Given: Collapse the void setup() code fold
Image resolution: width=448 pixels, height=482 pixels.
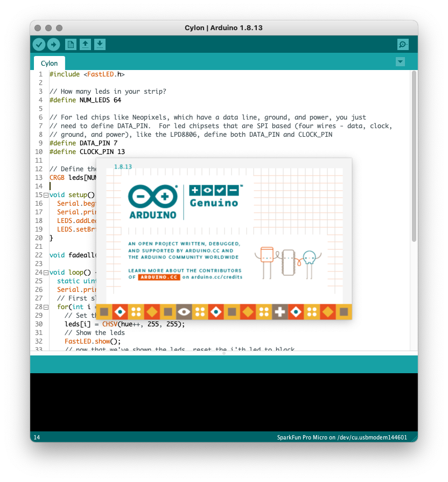Looking at the screenshot, I should [x=46, y=195].
